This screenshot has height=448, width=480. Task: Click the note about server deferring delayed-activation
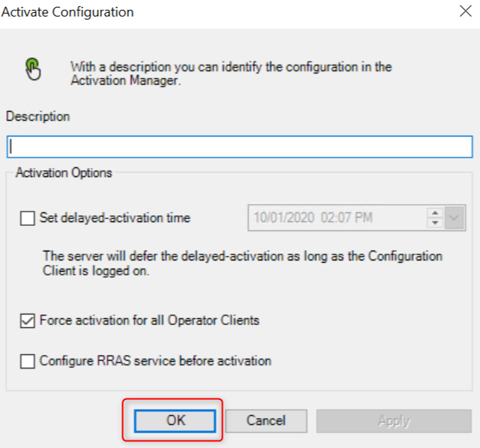[242, 263]
